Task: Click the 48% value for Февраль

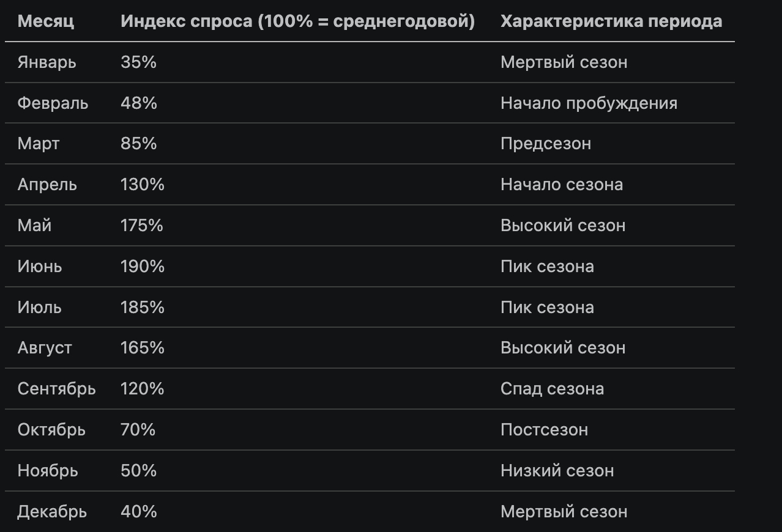Action: coord(139,103)
